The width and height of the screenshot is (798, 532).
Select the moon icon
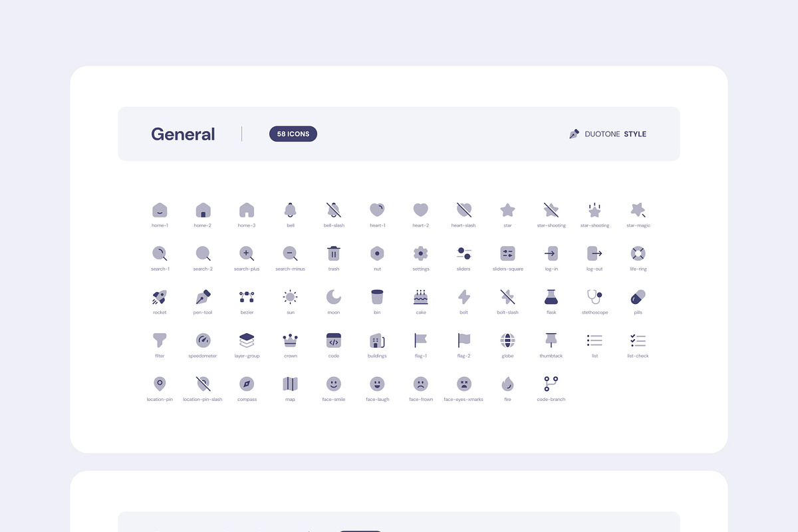334,297
